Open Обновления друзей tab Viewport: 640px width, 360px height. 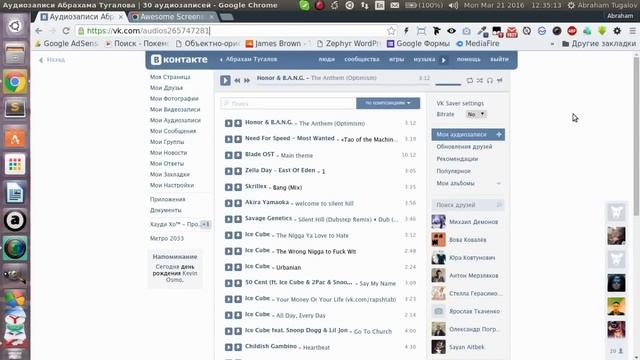tap(464, 147)
